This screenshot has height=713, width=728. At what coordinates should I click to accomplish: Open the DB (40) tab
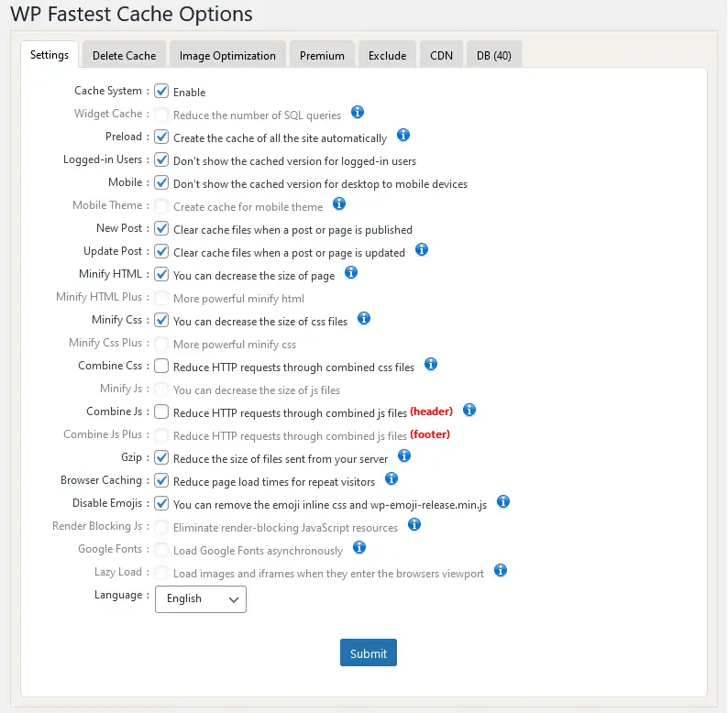click(494, 55)
